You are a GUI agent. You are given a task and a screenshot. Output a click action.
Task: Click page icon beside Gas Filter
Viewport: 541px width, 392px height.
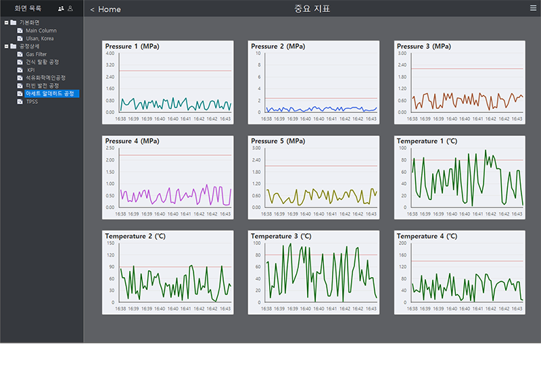20,54
